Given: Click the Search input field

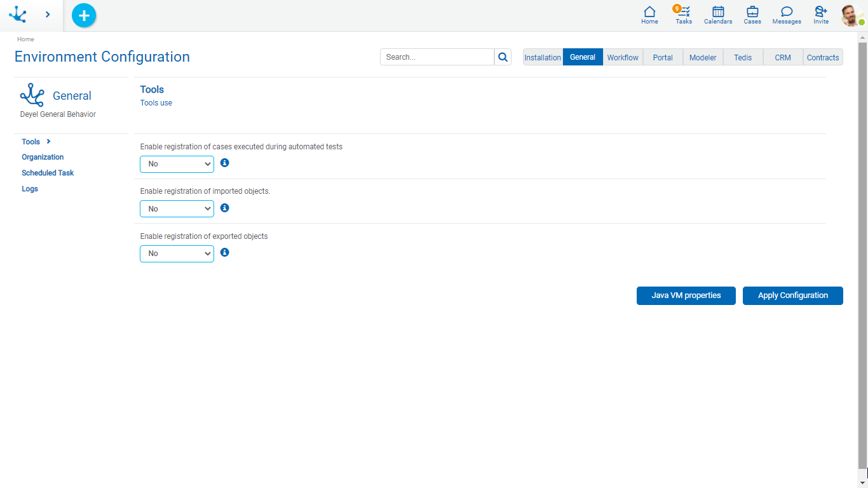Looking at the screenshot, I should click(x=437, y=57).
